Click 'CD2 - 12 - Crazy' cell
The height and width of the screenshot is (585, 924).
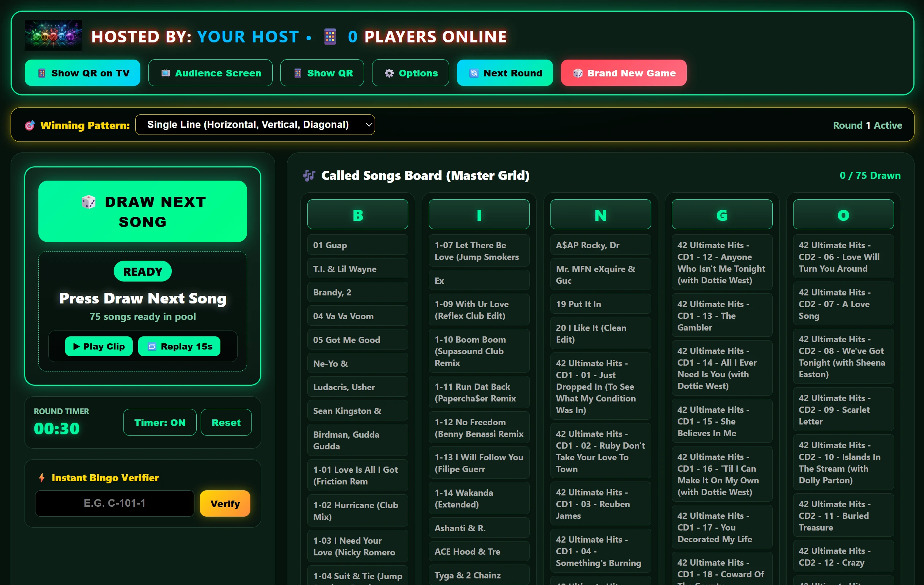(843, 557)
